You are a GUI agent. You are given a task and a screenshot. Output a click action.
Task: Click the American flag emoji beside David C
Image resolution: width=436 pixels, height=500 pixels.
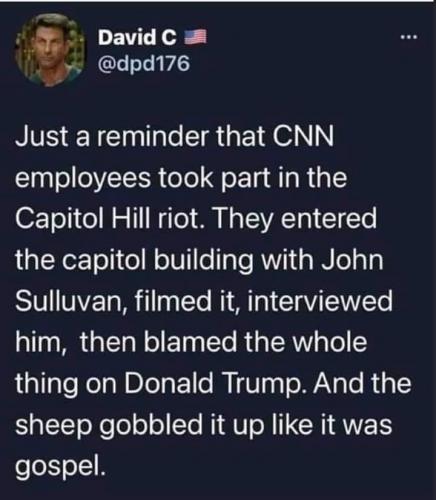(x=195, y=37)
